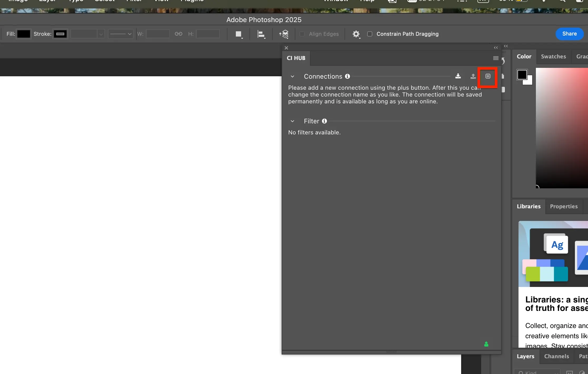Open the stroke type dropdown

click(121, 34)
